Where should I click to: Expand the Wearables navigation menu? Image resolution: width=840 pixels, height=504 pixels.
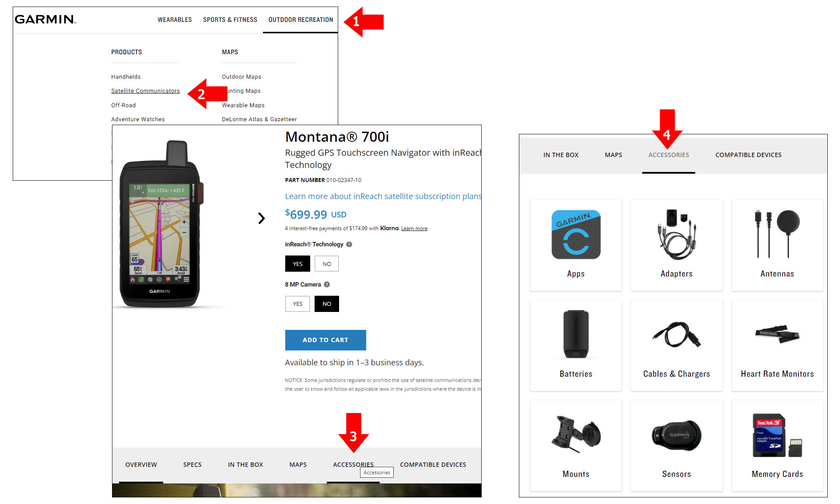coord(175,20)
